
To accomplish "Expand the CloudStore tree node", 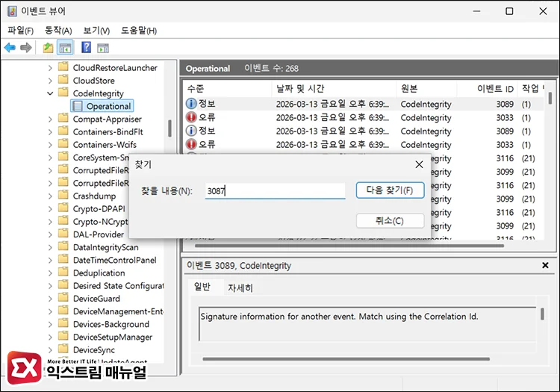I will point(50,81).
